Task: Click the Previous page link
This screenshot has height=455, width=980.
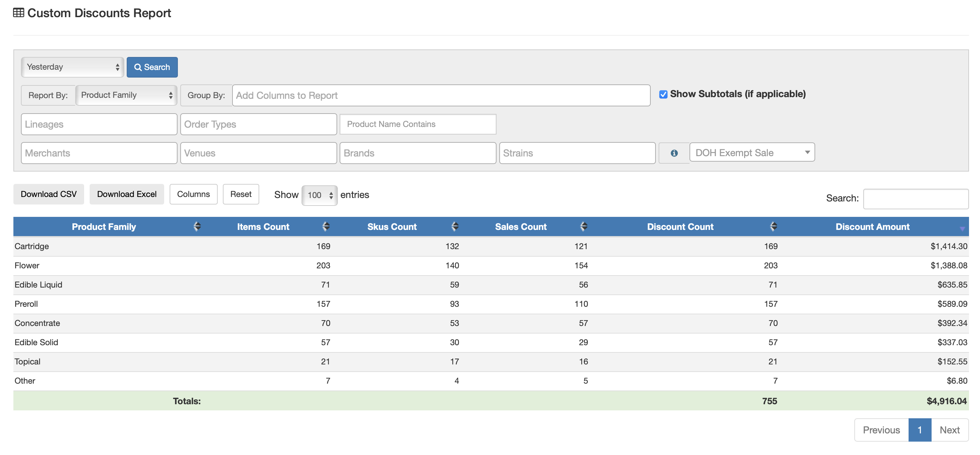Action: (x=881, y=430)
